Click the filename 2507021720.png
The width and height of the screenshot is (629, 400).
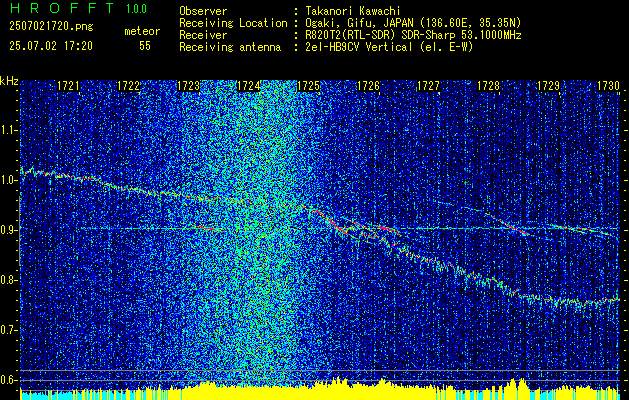[51, 26]
